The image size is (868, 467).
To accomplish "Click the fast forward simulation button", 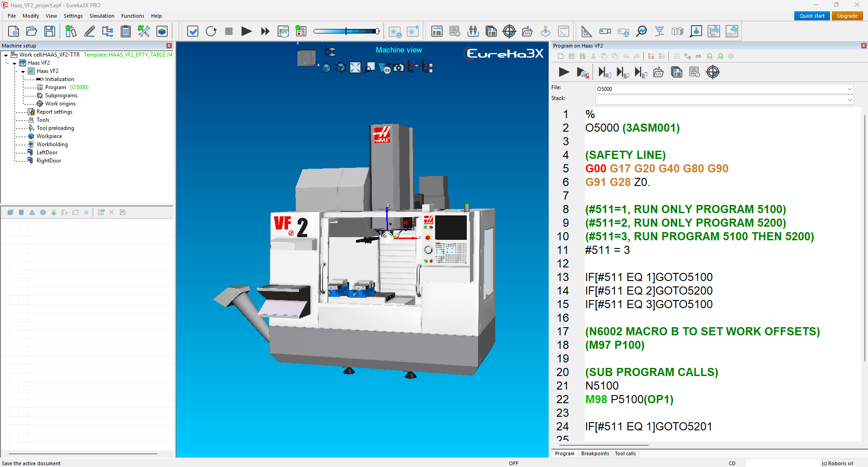I will pyautogui.click(x=265, y=31).
